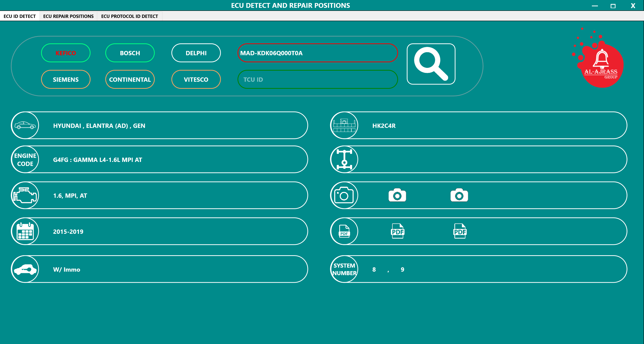The height and width of the screenshot is (344, 644).
Task: Click the ECU ID field containing MAD-KDK06Q000T0A
Action: click(x=318, y=53)
